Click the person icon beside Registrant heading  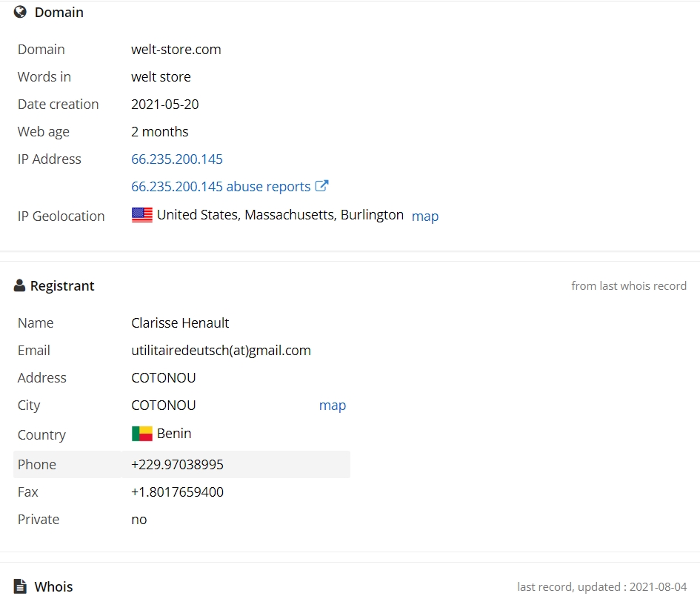pos(19,285)
